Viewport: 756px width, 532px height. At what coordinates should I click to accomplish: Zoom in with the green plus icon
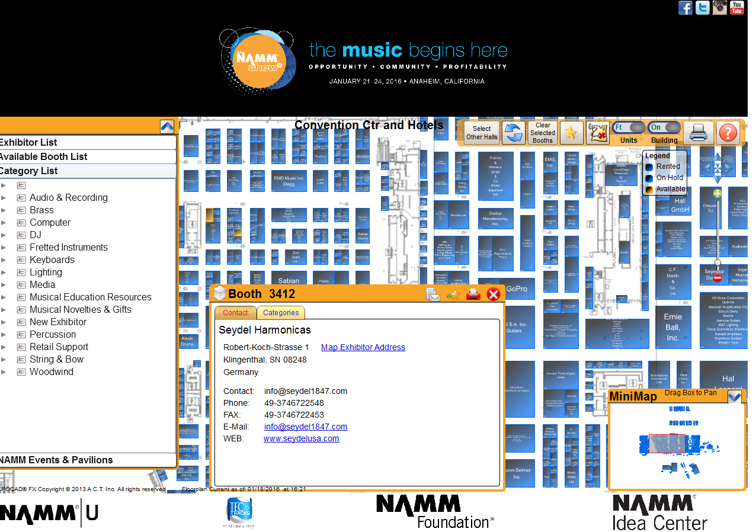coord(717,194)
